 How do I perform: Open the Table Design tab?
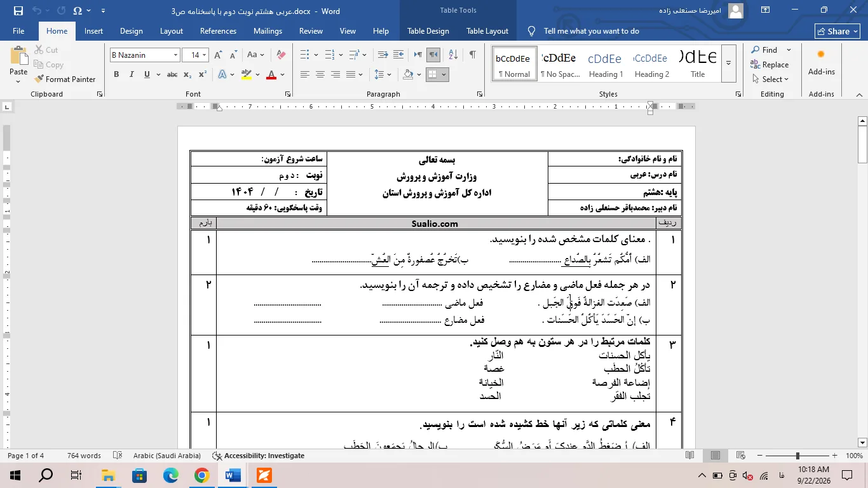pyautogui.click(x=428, y=31)
